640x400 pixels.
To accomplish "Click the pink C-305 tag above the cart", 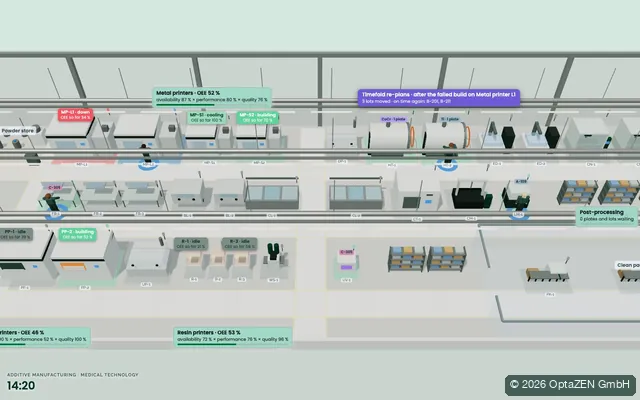I will [346, 252].
